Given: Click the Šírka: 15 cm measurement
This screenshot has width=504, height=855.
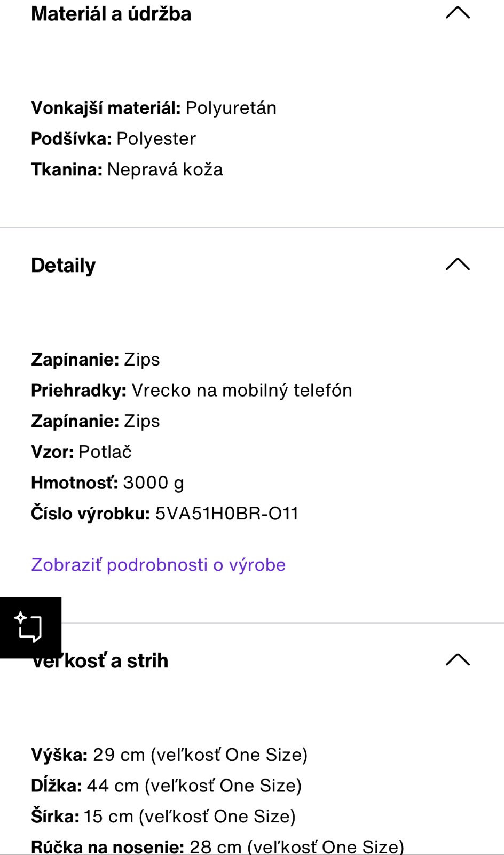Looking at the screenshot, I should click(x=163, y=817).
